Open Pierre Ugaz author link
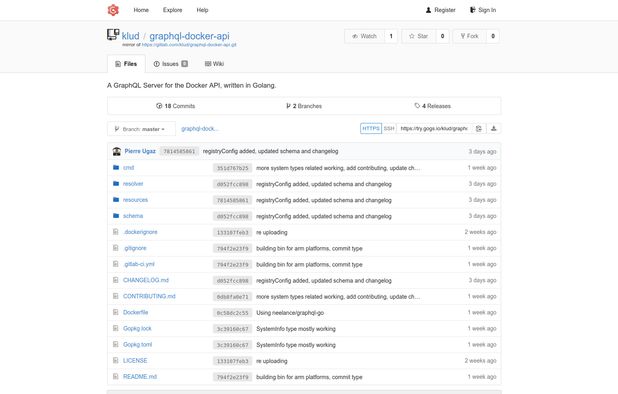The height and width of the screenshot is (394, 618). (x=140, y=151)
